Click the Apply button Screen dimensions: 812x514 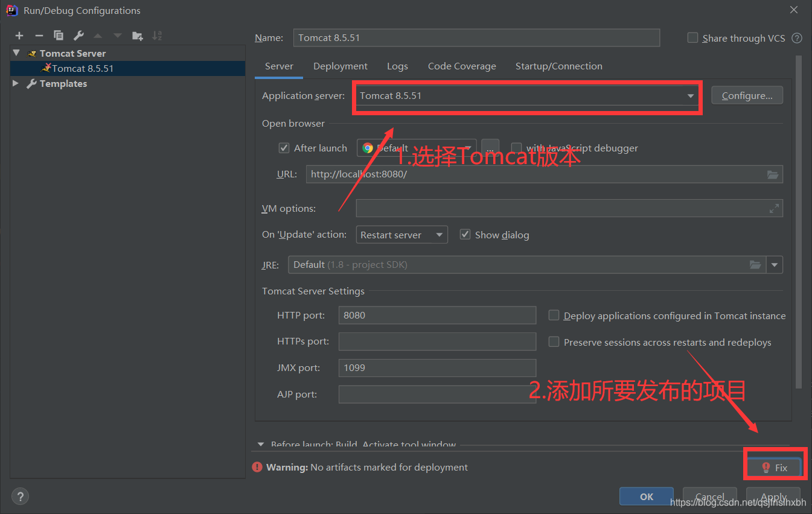[x=773, y=497]
